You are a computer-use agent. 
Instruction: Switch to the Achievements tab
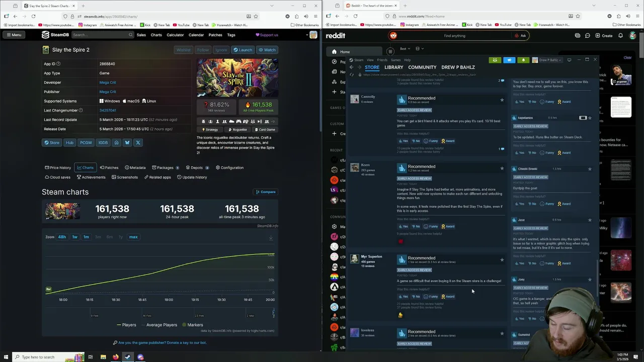point(91,177)
